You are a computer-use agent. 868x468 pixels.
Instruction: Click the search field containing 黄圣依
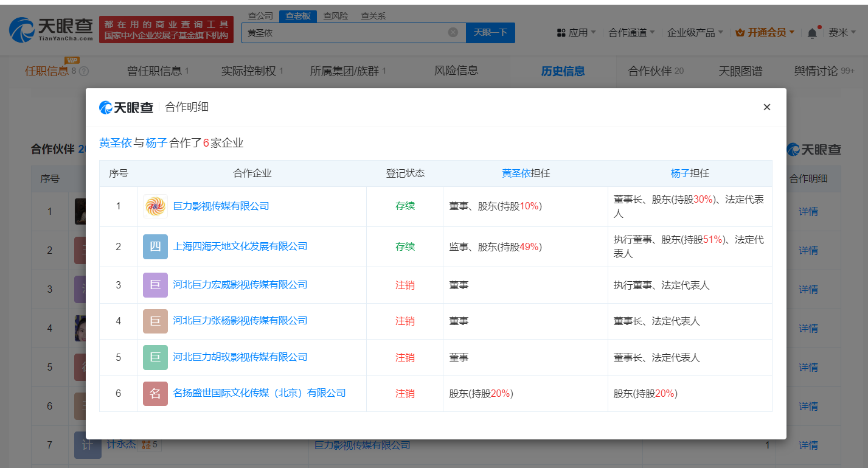pos(353,33)
